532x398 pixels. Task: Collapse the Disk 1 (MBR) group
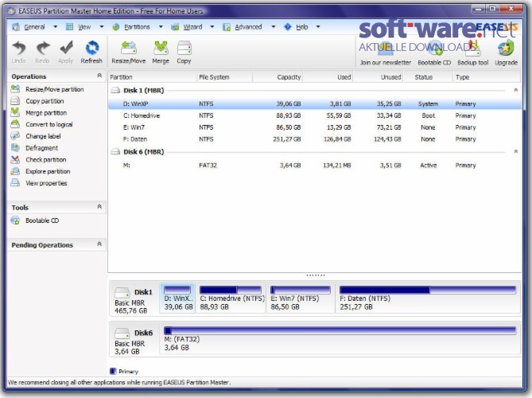click(516, 90)
